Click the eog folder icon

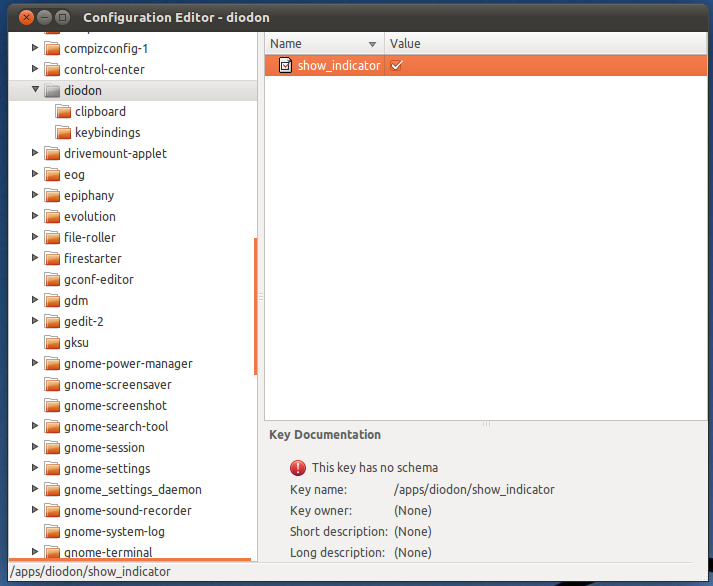52,174
